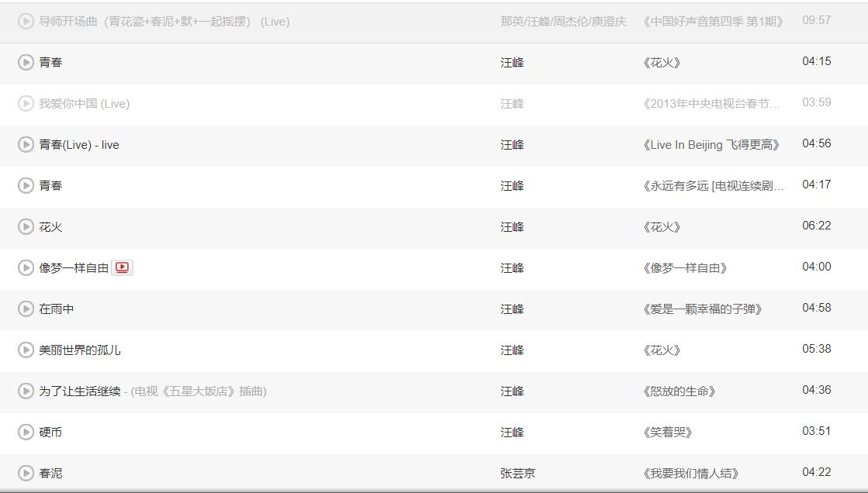The image size is (868, 493).
Task: Open song title 硬币
Action: (x=50, y=432)
